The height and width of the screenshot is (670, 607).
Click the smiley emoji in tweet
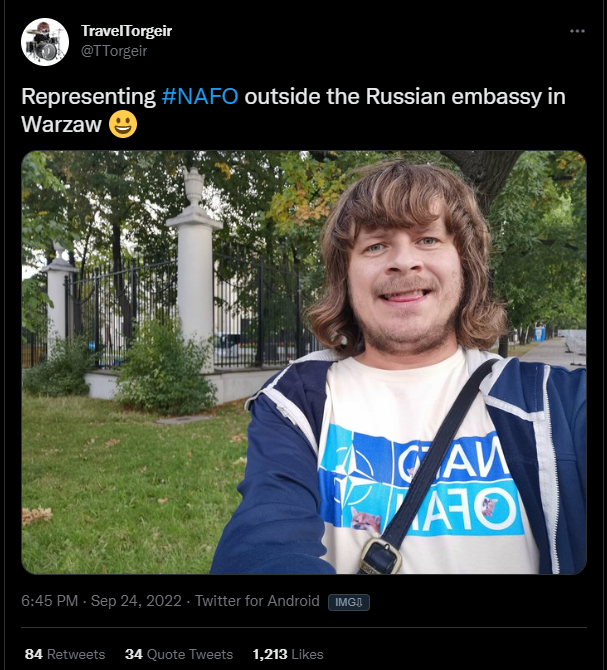point(123,124)
